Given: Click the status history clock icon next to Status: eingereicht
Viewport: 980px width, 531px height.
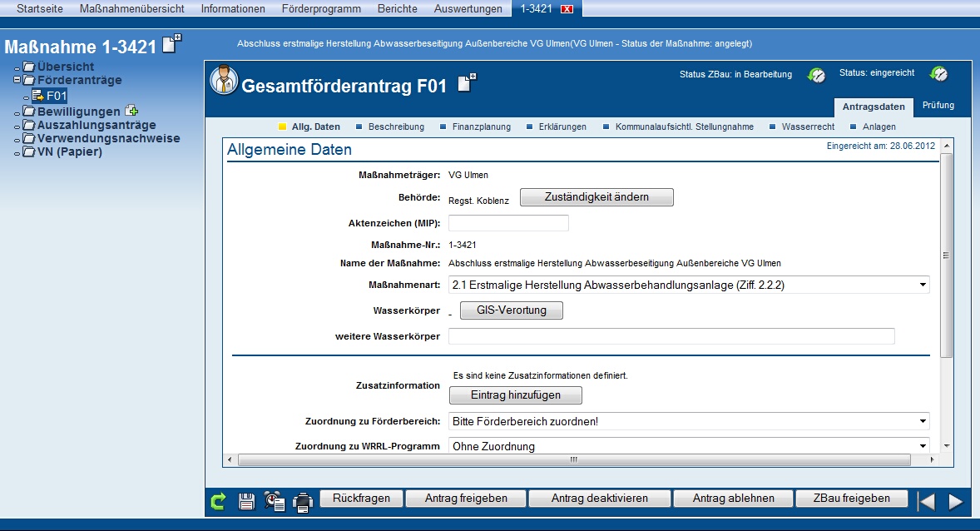Looking at the screenshot, I should [938, 74].
